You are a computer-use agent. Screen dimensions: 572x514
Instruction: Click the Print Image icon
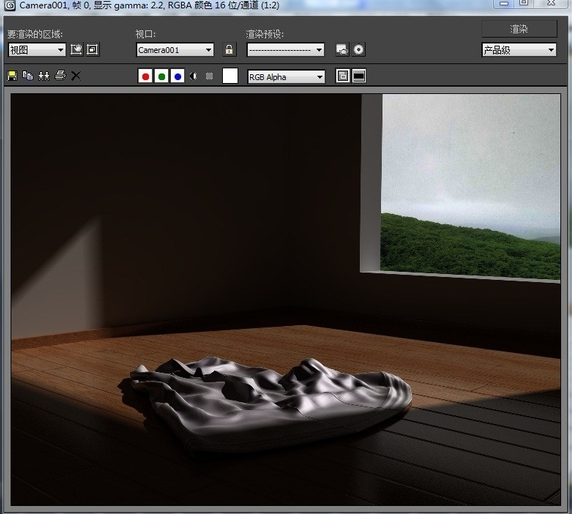(60, 76)
